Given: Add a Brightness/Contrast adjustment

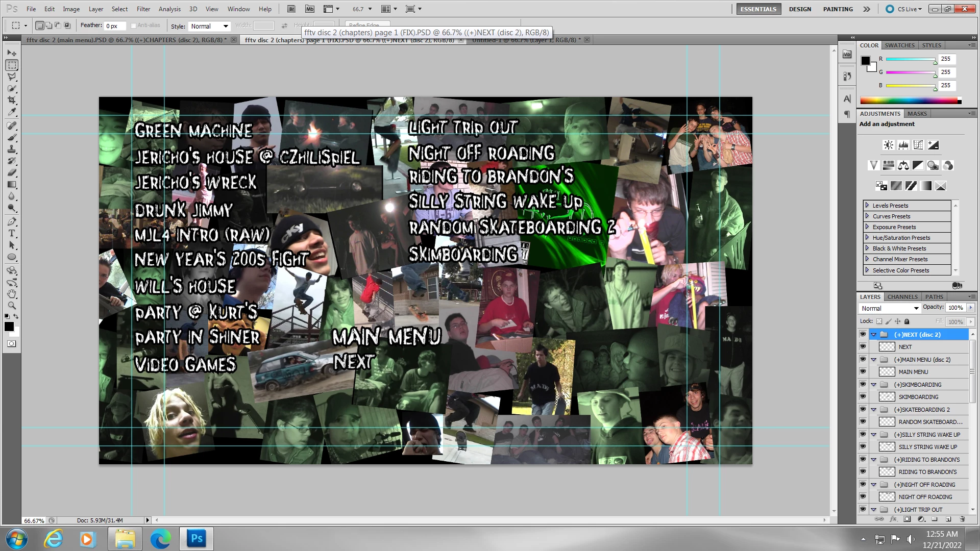Looking at the screenshot, I should [x=889, y=145].
